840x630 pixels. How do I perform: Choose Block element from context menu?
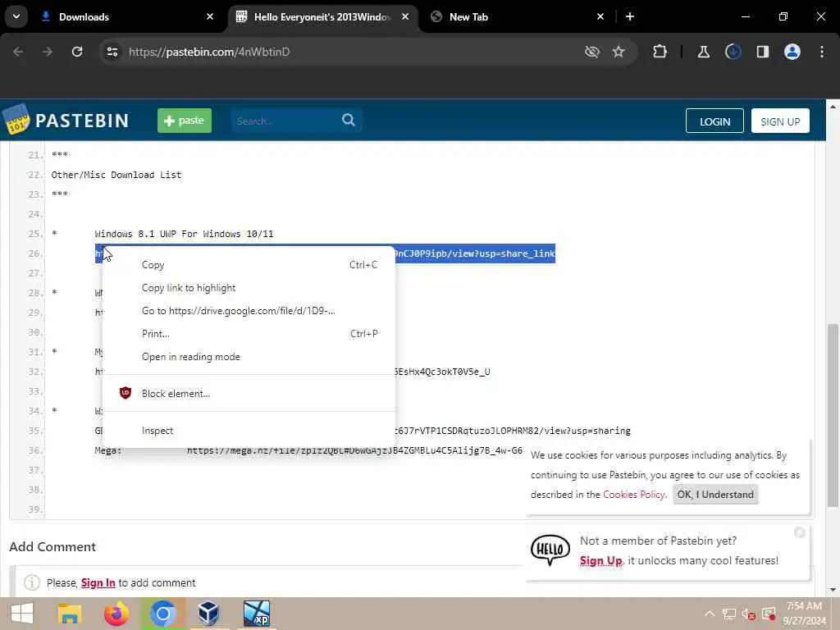coord(249,393)
